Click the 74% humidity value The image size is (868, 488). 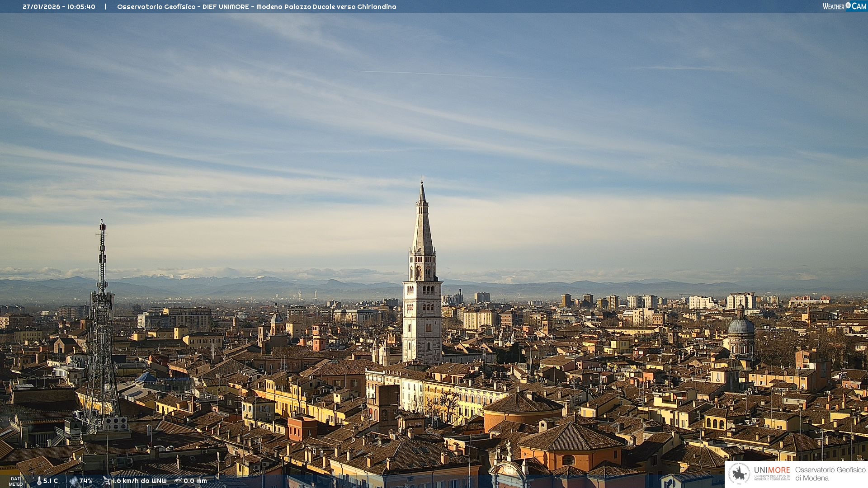click(x=86, y=481)
